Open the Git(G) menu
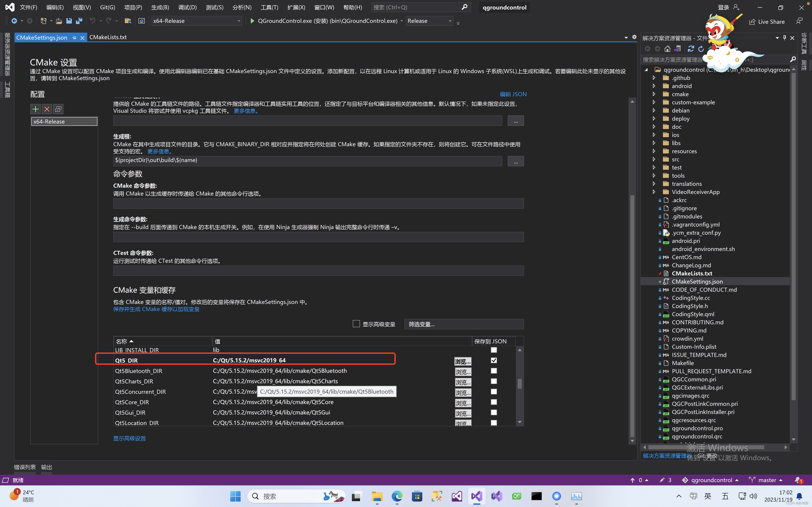Screen dimensions: 812x507 (x=107, y=7)
